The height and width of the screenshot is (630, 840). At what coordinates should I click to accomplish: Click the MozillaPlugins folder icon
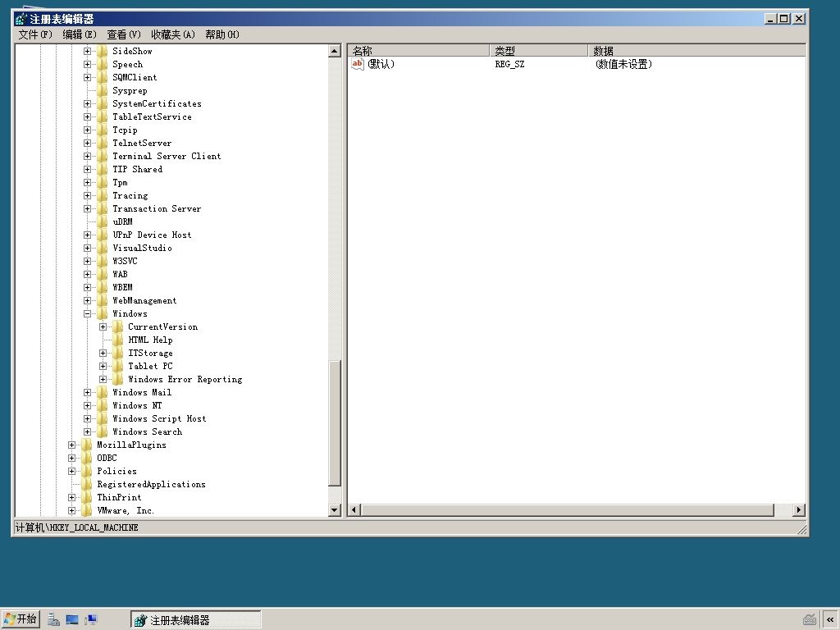click(x=87, y=445)
